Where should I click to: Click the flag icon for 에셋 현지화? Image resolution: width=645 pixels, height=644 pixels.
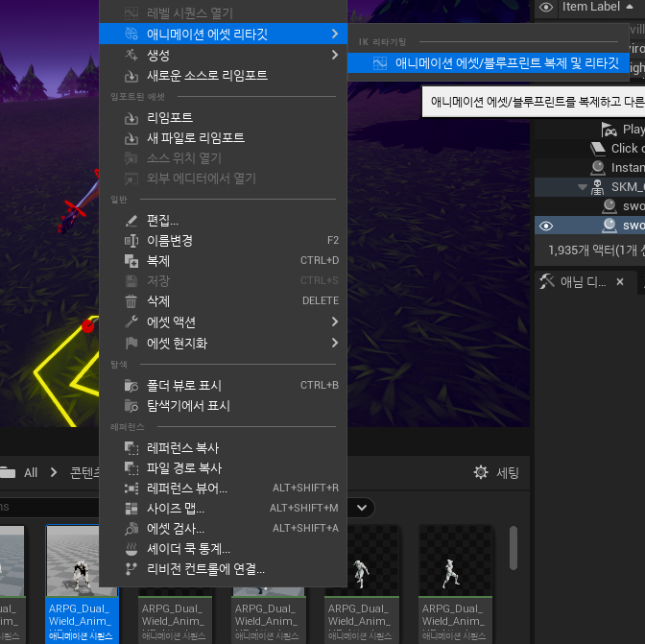click(x=131, y=343)
